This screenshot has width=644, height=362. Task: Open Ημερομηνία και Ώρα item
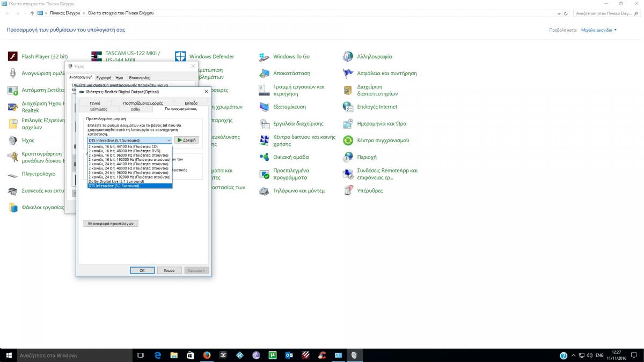pyautogui.click(x=375, y=123)
